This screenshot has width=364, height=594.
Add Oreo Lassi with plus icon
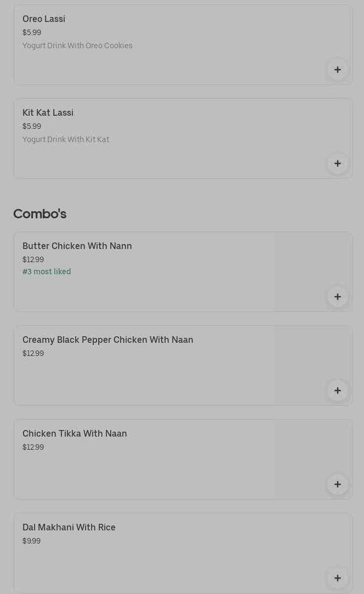(x=338, y=70)
